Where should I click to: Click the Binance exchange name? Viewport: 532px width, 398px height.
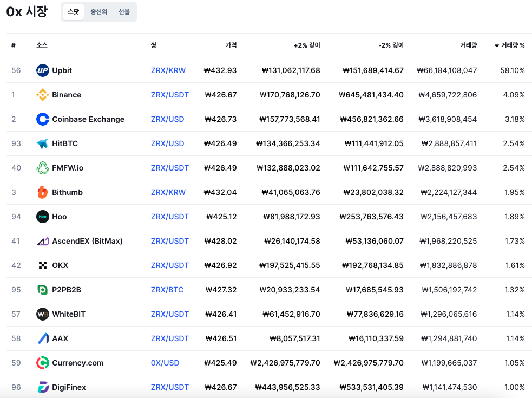(67, 95)
